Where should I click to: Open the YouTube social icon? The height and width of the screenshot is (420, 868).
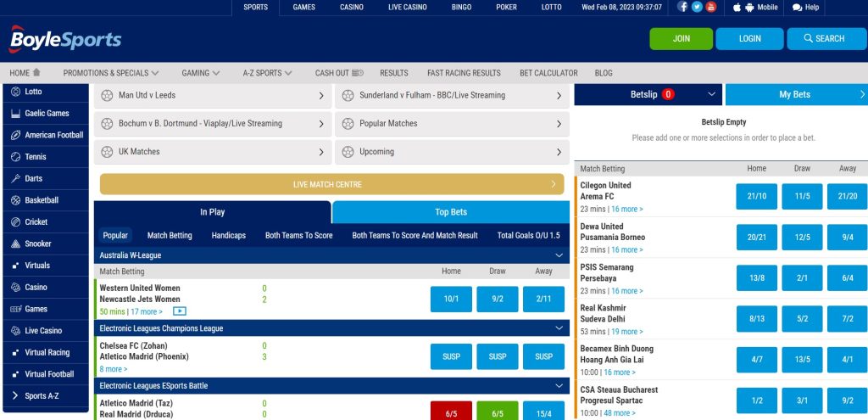tap(711, 7)
